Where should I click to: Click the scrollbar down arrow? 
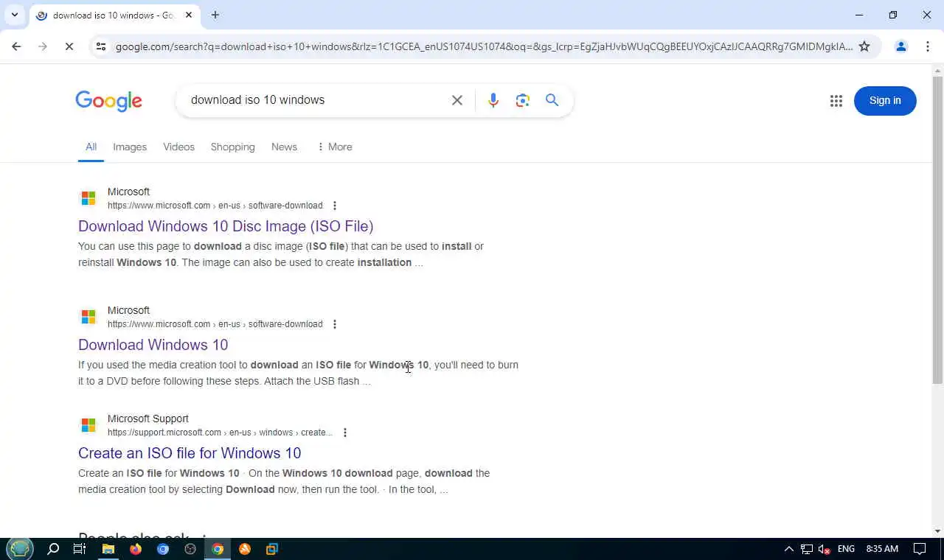point(937,531)
